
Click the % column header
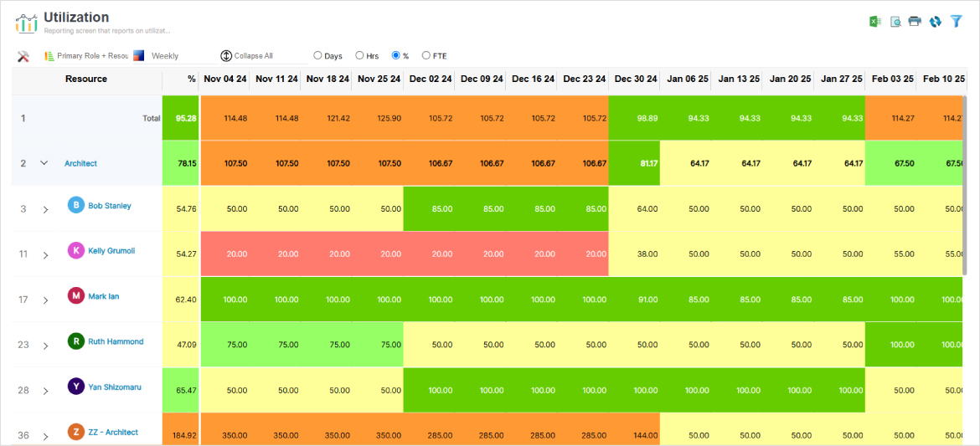click(x=180, y=79)
